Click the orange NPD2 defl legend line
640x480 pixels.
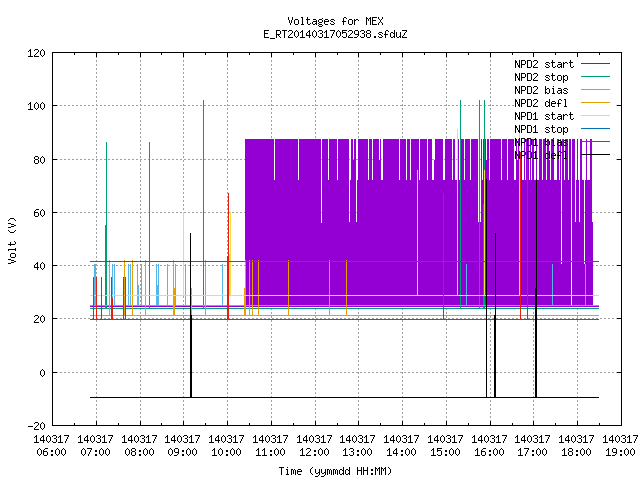coord(596,102)
